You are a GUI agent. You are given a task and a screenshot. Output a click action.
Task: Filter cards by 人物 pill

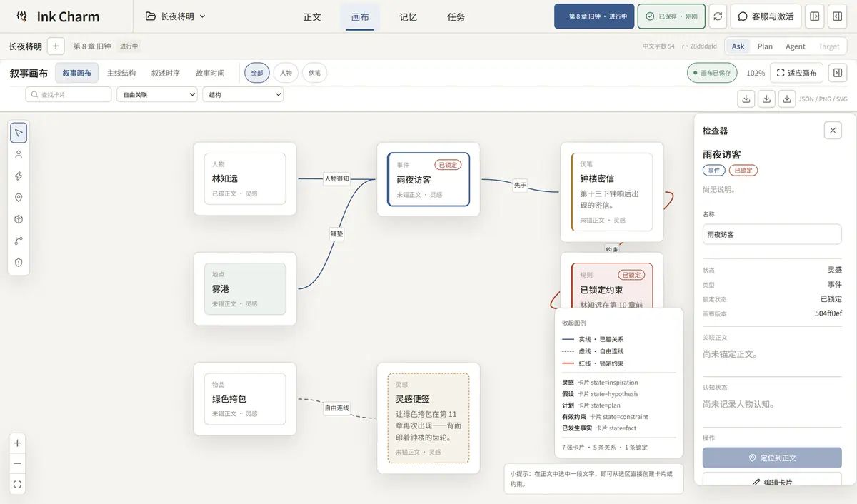[286, 73]
